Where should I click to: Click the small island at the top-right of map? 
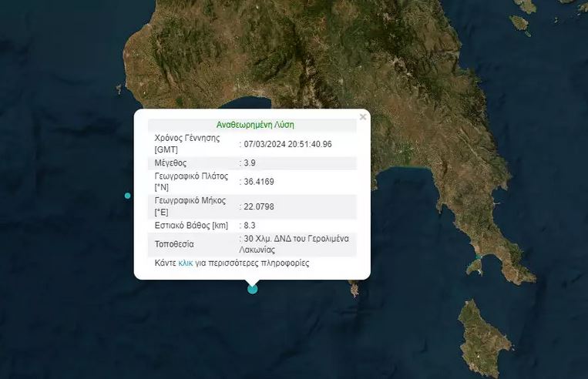click(519, 22)
